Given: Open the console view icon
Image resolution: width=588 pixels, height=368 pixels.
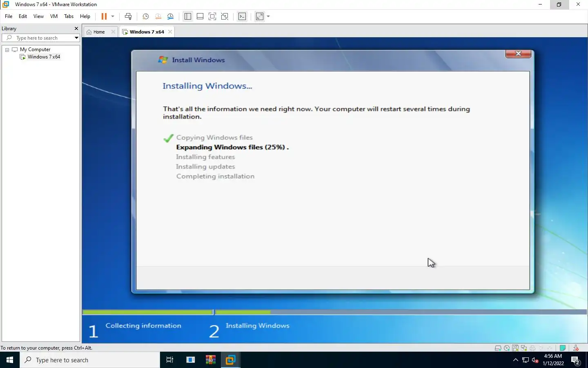Looking at the screenshot, I should (242, 16).
